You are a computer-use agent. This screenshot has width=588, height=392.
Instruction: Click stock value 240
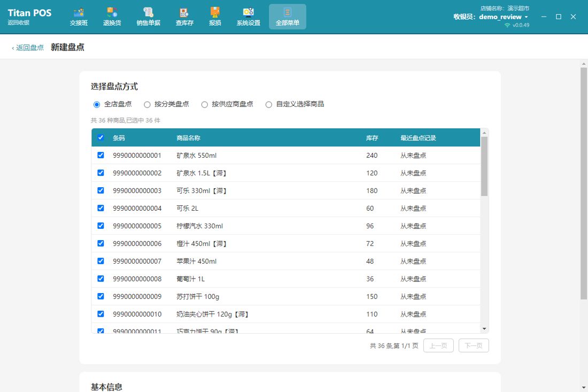click(372, 155)
